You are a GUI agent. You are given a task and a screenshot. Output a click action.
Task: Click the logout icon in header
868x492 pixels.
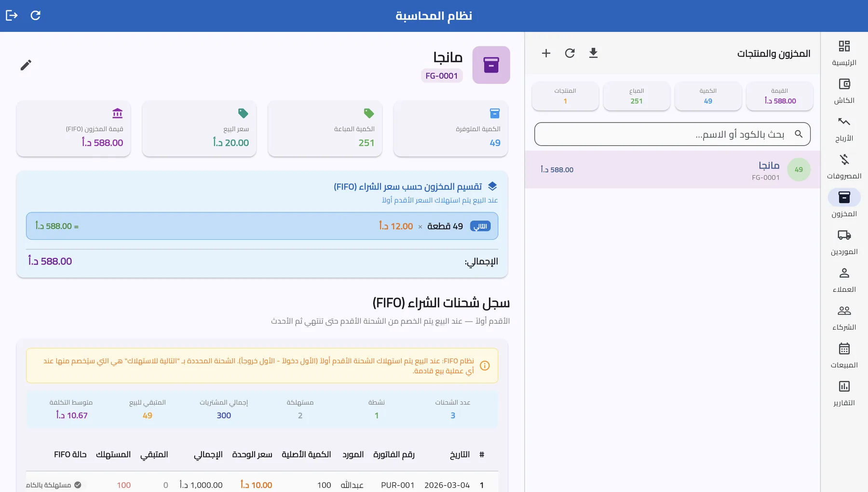click(x=12, y=15)
